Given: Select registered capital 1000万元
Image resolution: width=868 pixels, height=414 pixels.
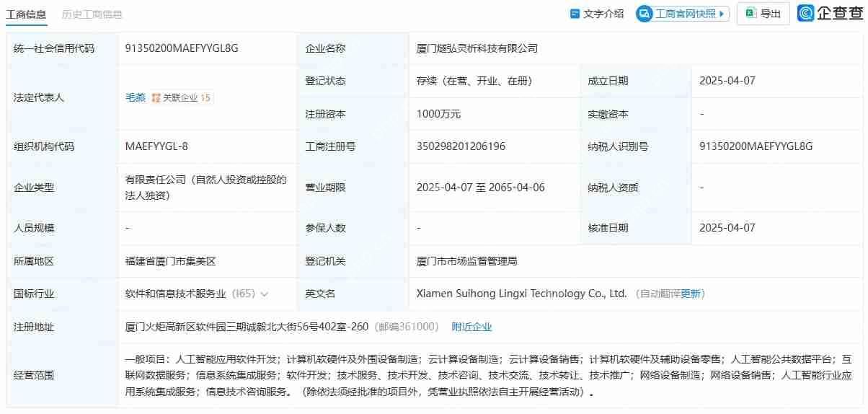Looking at the screenshot, I should (438, 114).
